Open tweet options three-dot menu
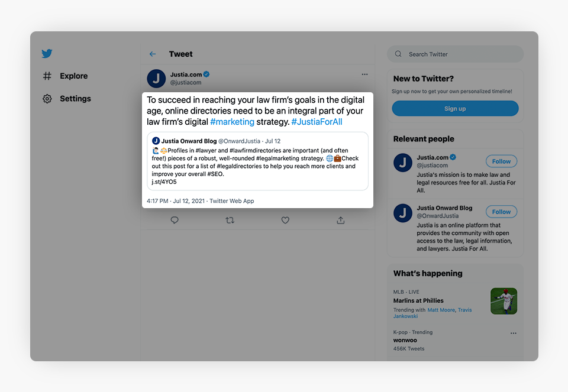568x392 pixels. (364, 74)
